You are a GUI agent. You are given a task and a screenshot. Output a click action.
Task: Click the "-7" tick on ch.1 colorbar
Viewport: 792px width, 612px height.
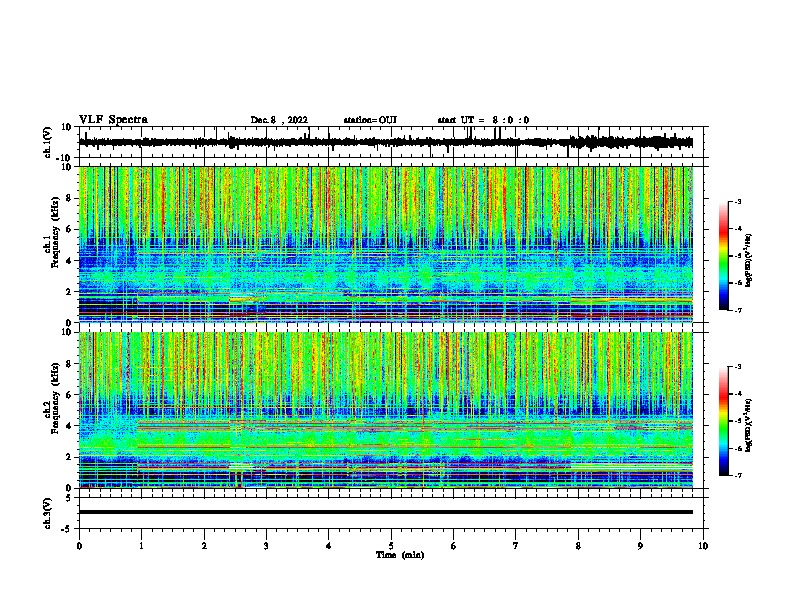[x=738, y=310]
